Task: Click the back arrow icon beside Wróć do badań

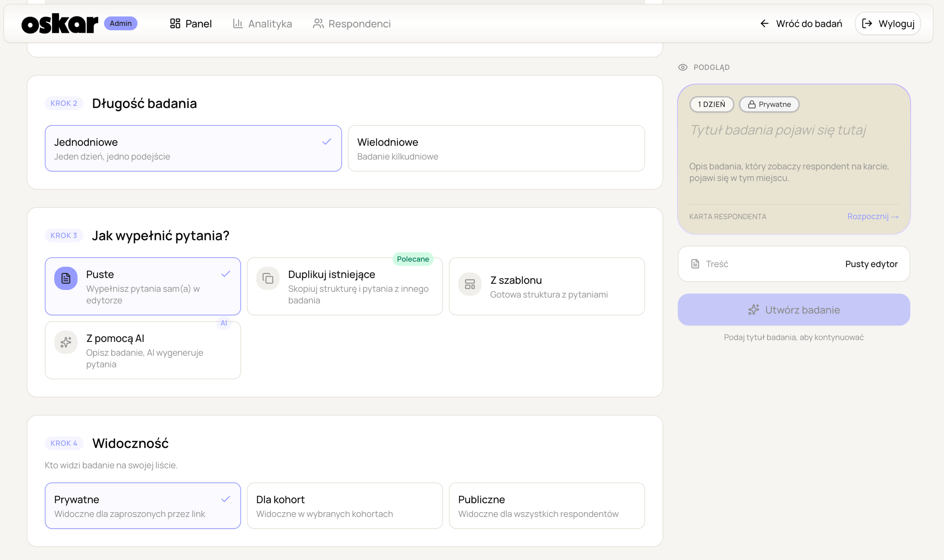Action: 764,23
